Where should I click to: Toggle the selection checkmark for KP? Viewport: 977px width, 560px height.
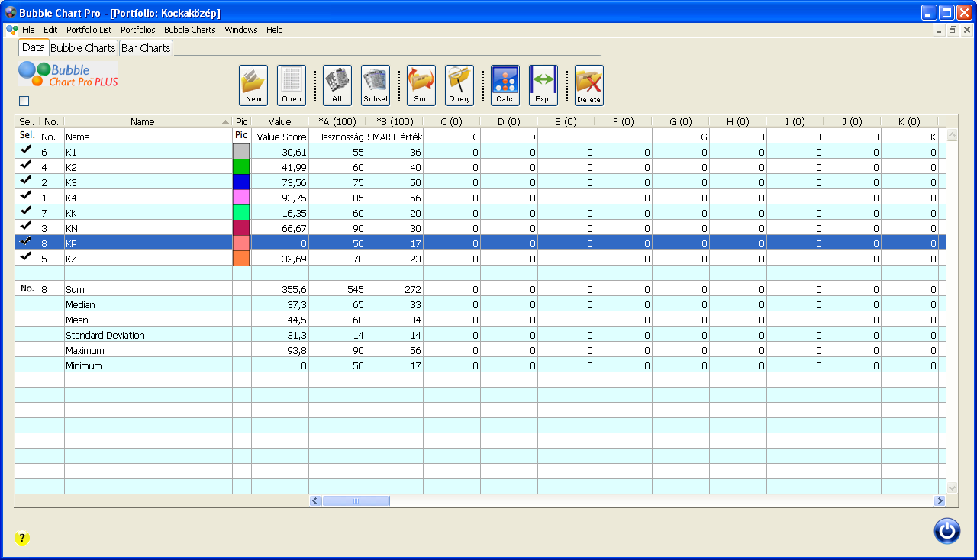[27, 243]
